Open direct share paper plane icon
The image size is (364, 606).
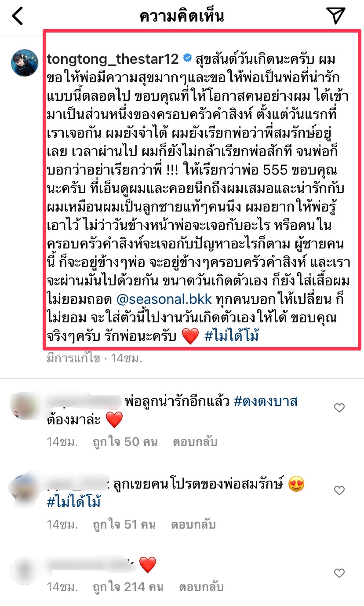336,16
